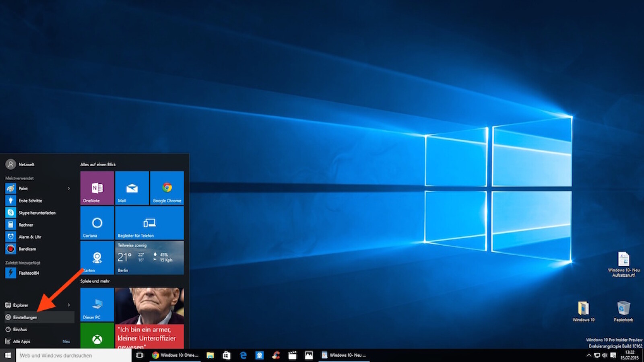The width and height of the screenshot is (644, 362).
Task: Open Microsoft Edge in the taskbar
Action: coord(243,355)
